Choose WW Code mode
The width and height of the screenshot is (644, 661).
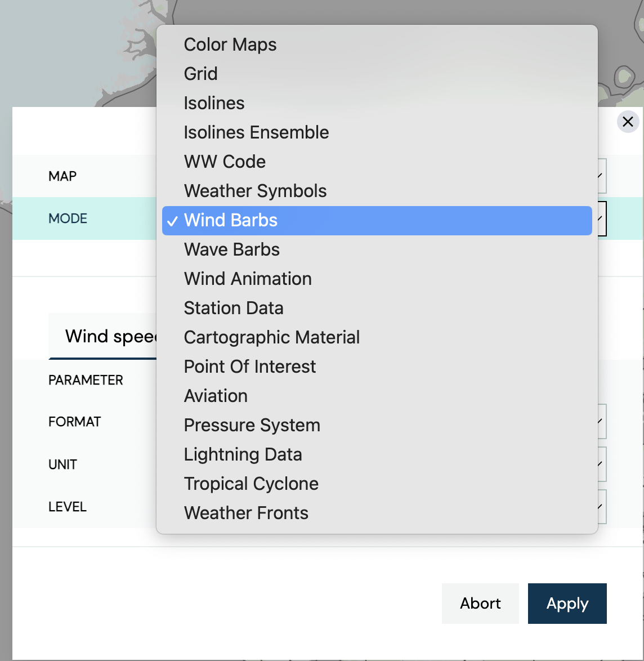(225, 162)
